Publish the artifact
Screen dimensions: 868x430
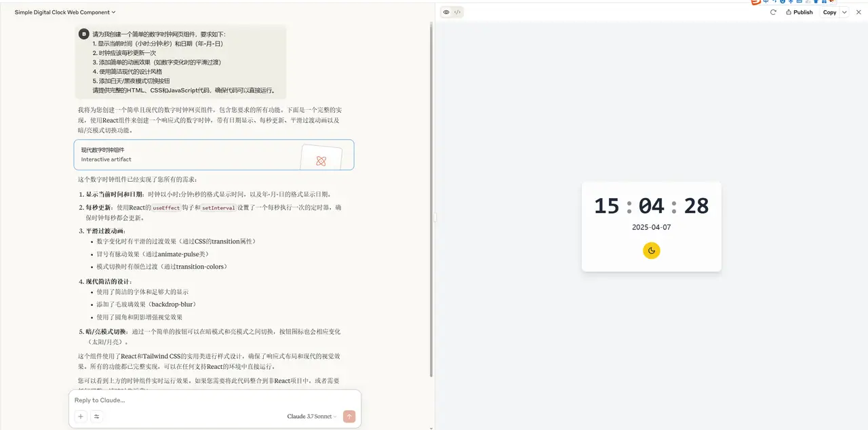pos(800,12)
